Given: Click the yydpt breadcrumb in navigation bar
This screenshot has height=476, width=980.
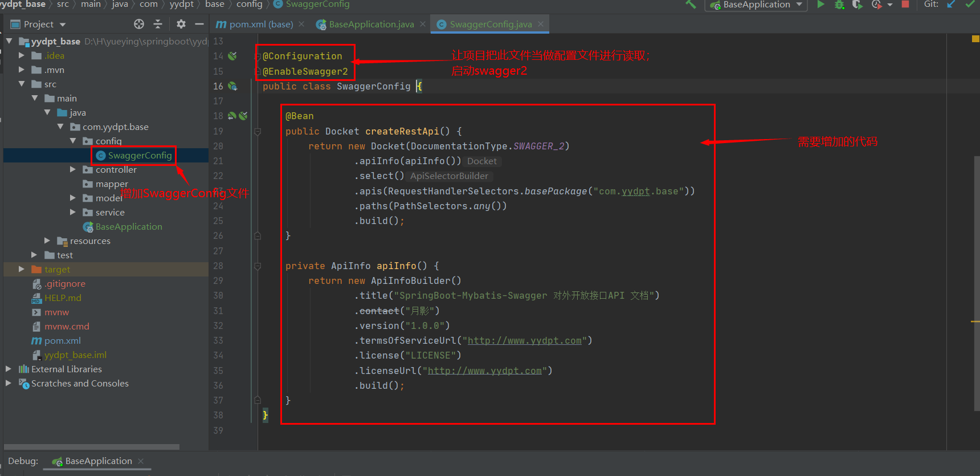Looking at the screenshot, I should (x=181, y=5).
